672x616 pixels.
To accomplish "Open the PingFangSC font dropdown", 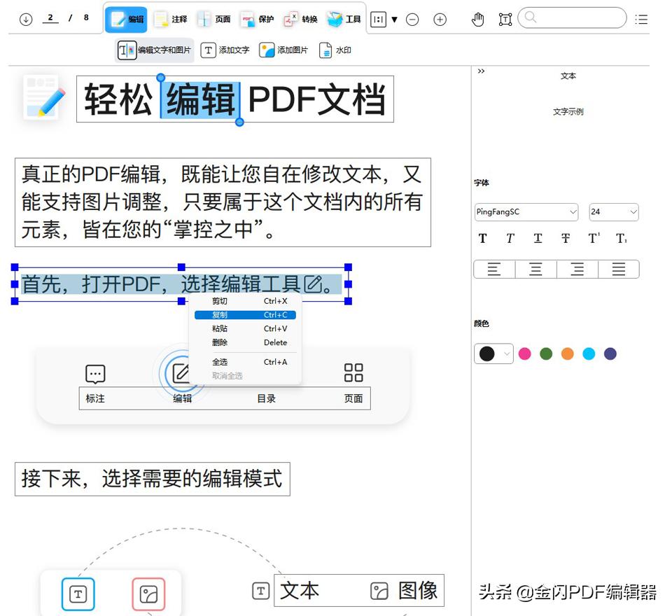I will [x=526, y=212].
